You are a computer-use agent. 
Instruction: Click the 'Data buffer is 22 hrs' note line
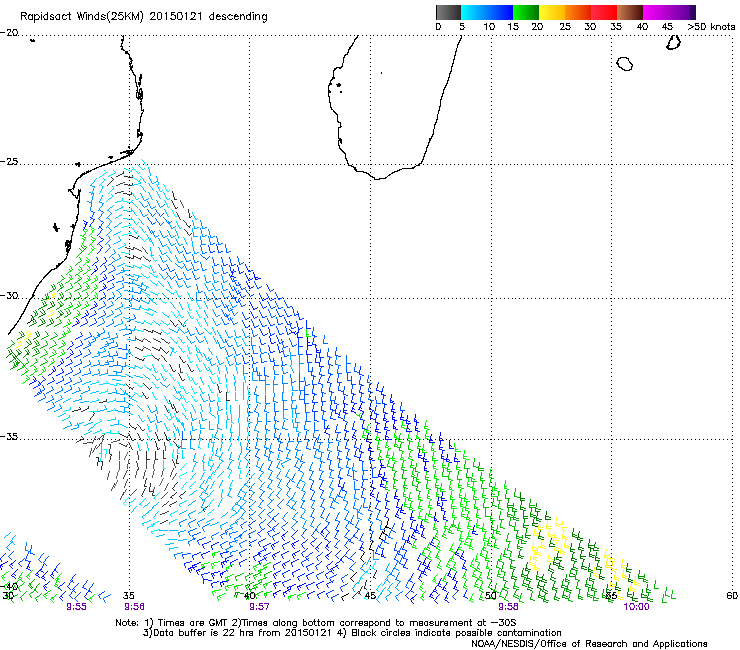pos(352,633)
